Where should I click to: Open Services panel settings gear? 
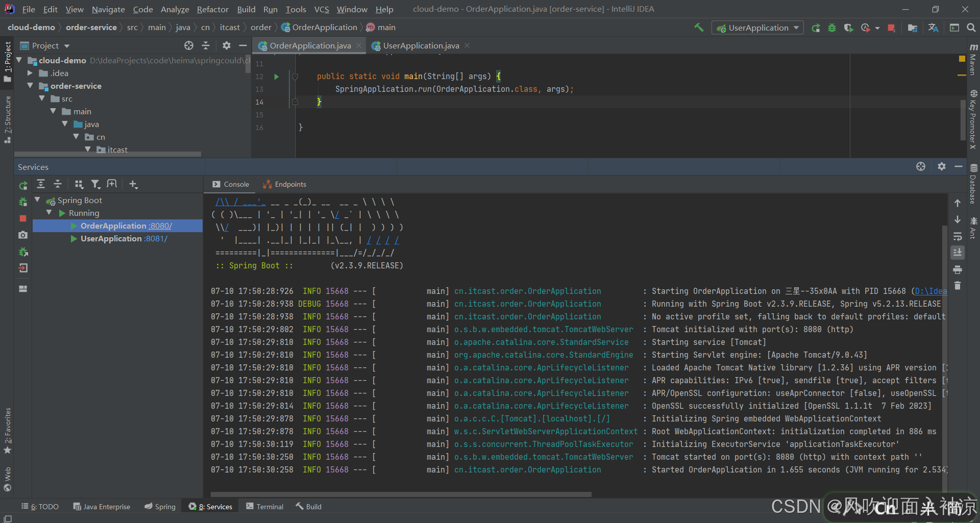coord(942,167)
